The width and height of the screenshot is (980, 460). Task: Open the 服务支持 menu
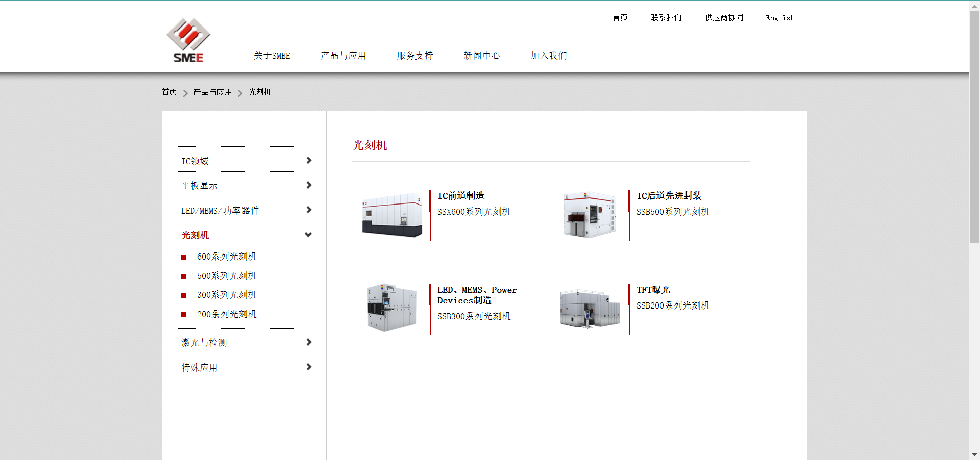[415, 56]
